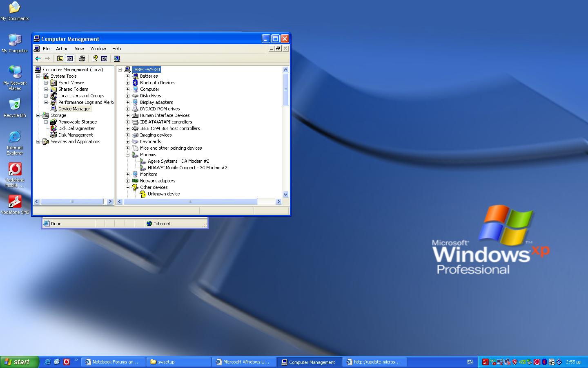Select Disk Defragmenter in the console tree
Viewport: 588px width, 368px height.
point(76,128)
